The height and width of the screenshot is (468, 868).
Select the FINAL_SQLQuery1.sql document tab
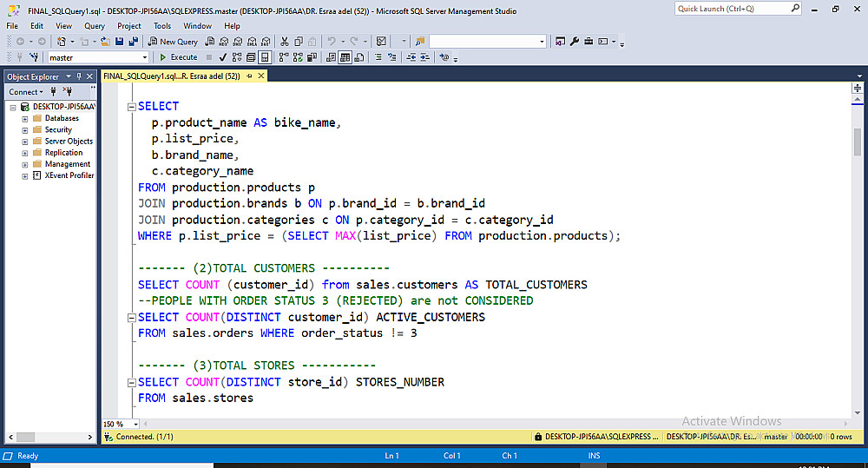click(x=172, y=76)
